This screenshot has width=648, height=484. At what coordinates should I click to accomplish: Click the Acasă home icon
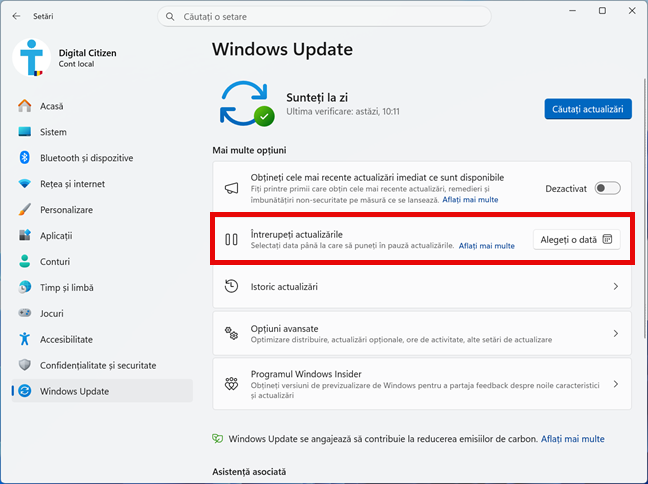[x=25, y=106]
